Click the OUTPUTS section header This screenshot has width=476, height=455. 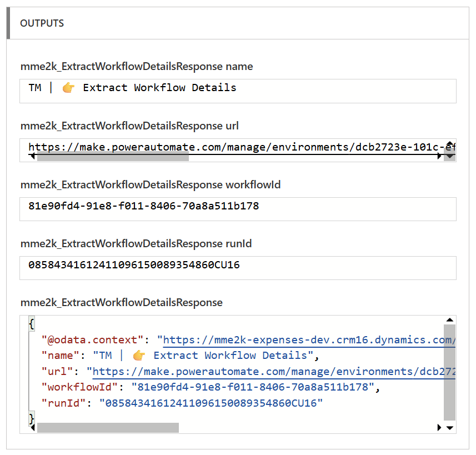(42, 23)
